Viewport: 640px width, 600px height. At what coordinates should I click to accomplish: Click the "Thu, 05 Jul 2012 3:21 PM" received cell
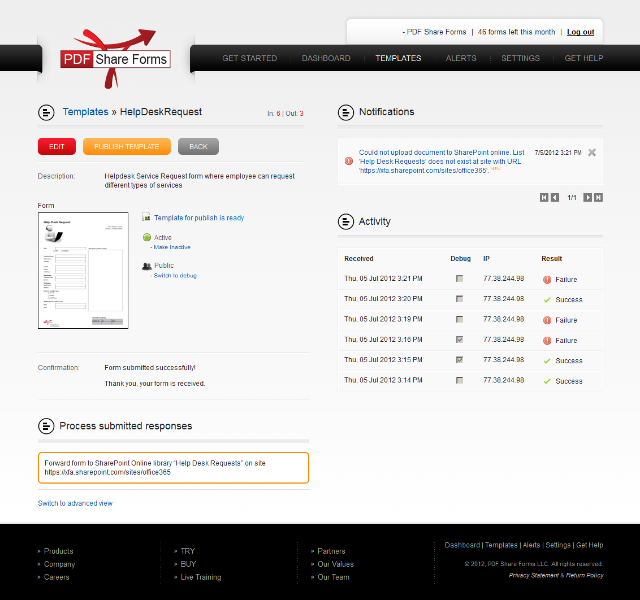[383, 278]
